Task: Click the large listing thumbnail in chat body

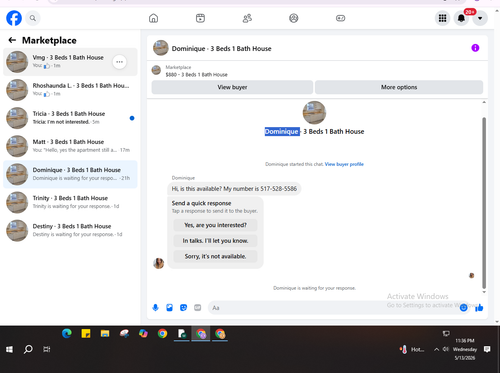Action: (314, 113)
